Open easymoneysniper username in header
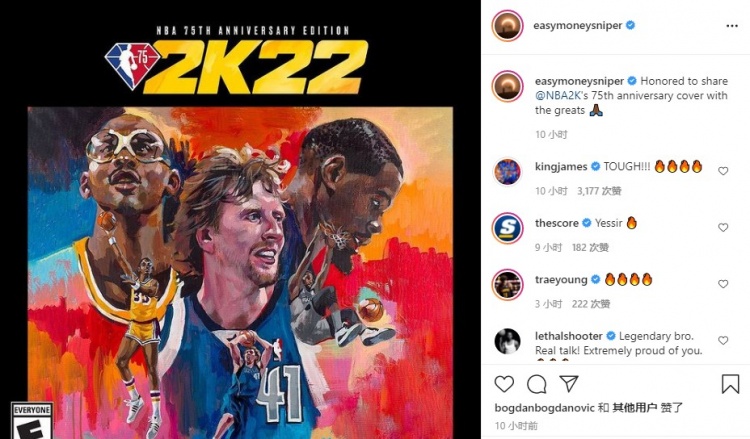Screen dimensions: 750x439 (577, 25)
